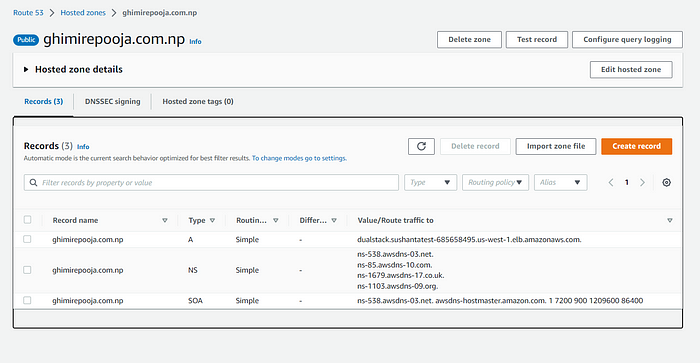700x363 pixels.
Task: Click the dualstack.sushantatest ELB value
Action: (x=469, y=240)
